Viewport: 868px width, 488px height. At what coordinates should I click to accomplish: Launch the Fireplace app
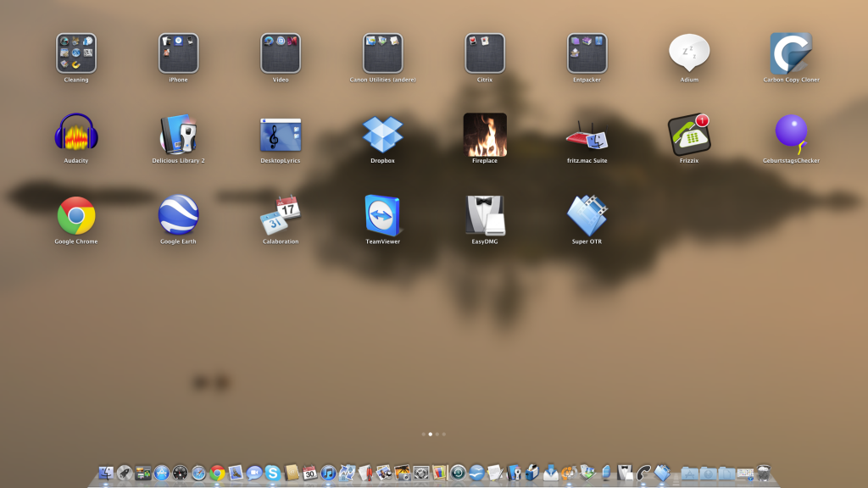click(x=485, y=134)
